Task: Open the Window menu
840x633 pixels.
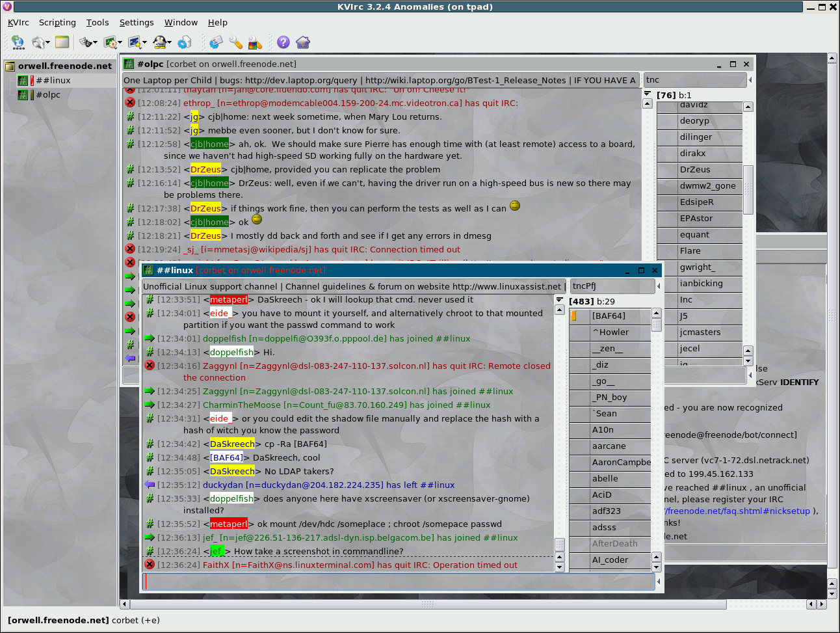Action: pos(181,22)
